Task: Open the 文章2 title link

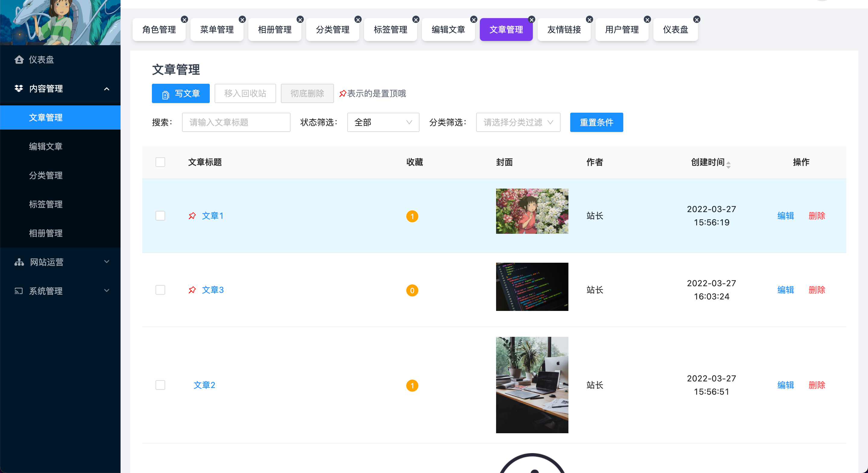Action: 204,385
